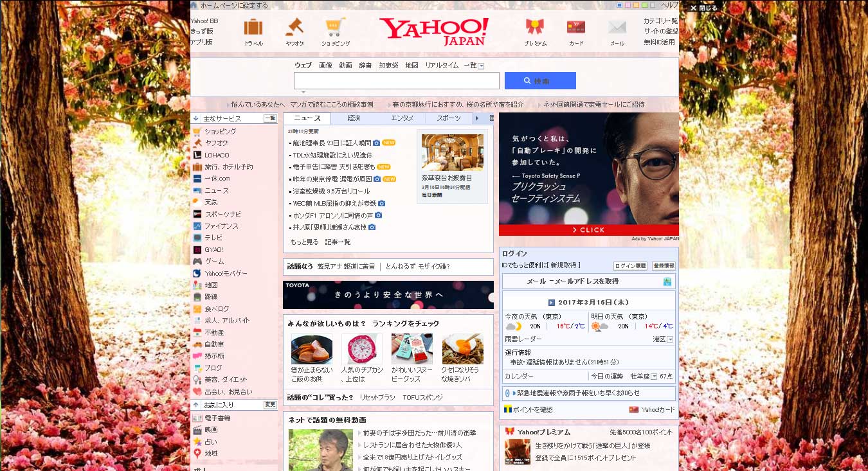Open the もっと見る news link

pyautogui.click(x=305, y=242)
